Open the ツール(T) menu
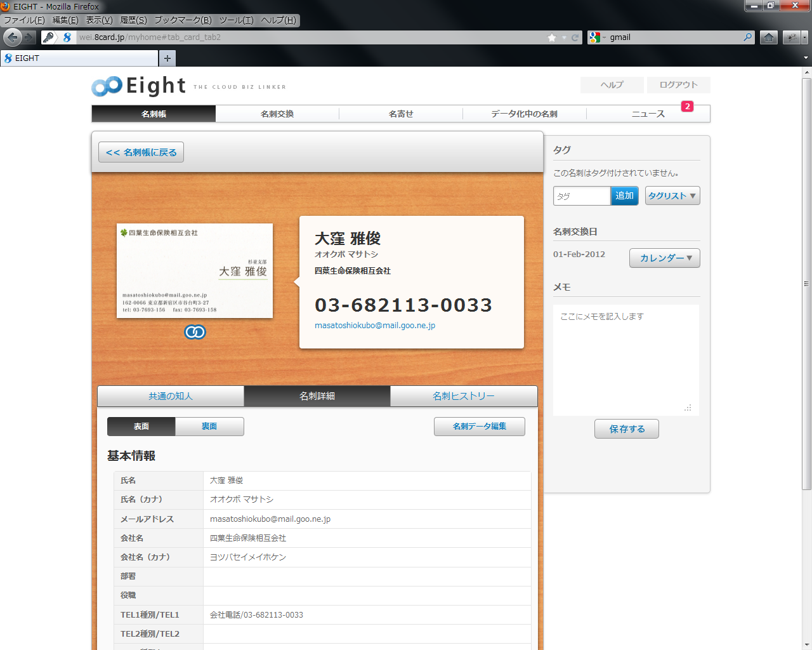 [236, 20]
